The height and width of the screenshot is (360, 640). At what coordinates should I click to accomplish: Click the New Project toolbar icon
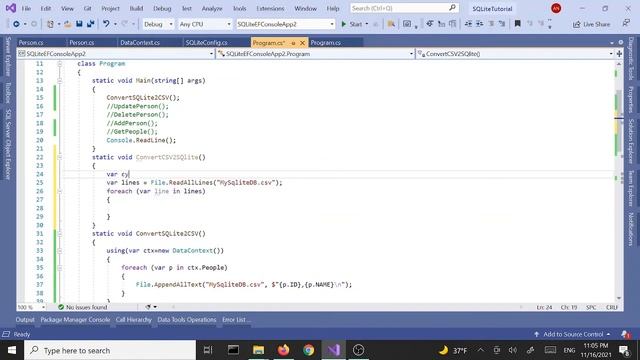coord(50,24)
